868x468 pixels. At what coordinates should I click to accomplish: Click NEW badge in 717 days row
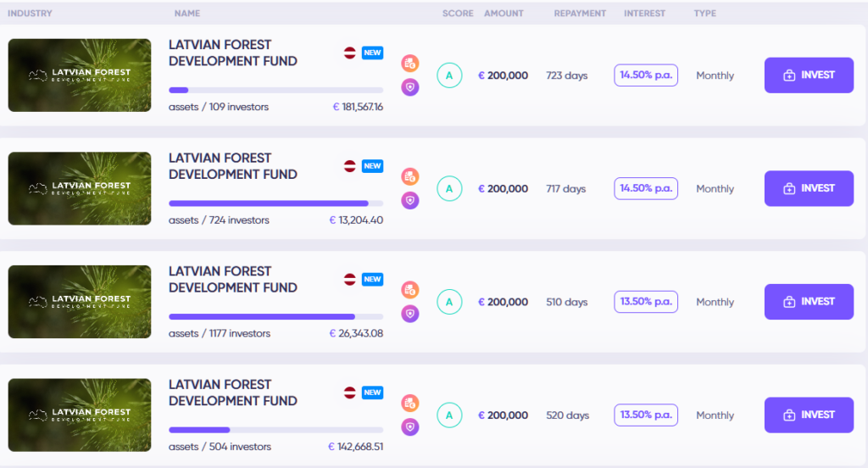point(373,166)
